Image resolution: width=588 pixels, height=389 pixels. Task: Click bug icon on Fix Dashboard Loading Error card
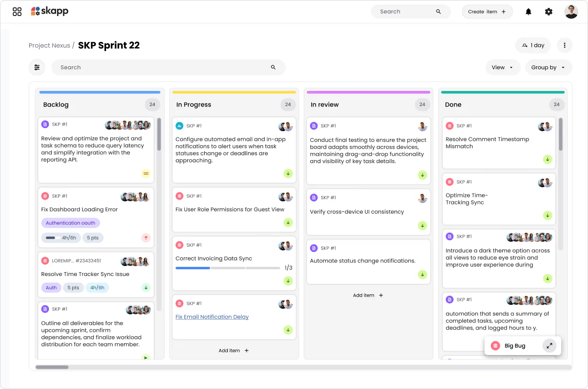coord(45,196)
